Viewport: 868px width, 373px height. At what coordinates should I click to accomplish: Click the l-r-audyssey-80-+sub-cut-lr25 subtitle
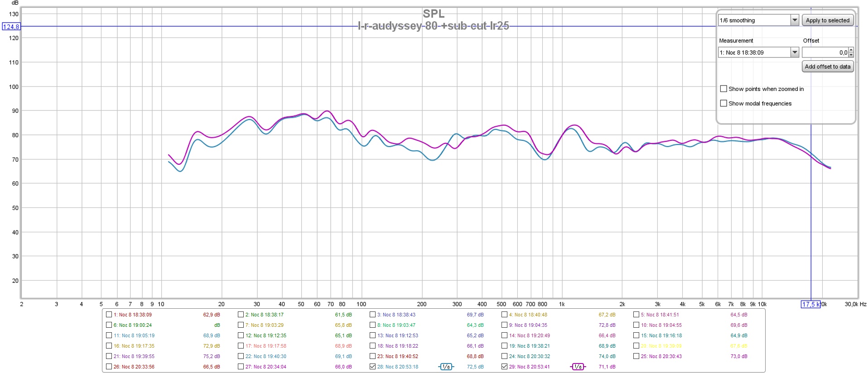pos(434,26)
